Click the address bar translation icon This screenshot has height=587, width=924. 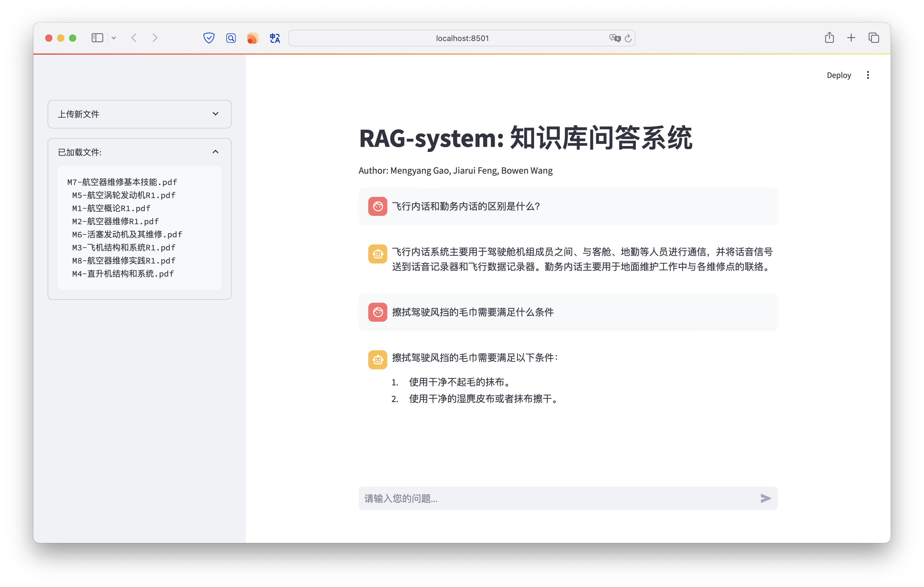click(x=614, y=38)
